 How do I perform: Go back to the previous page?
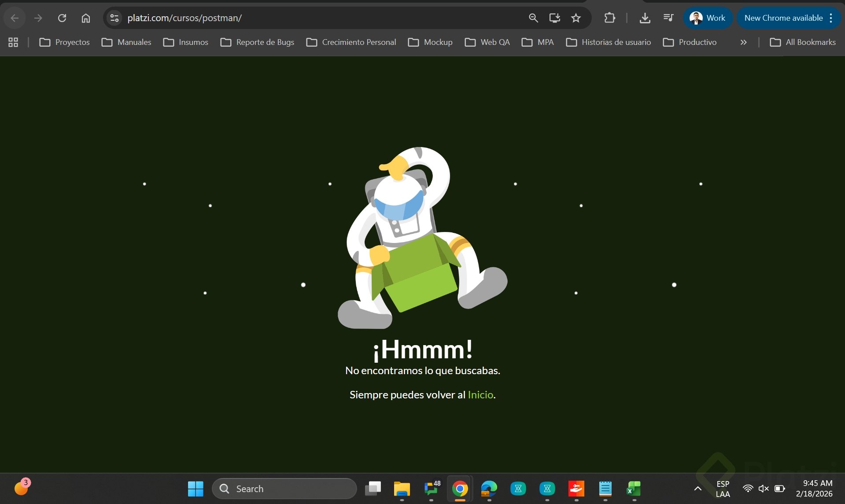pyautogui.click(x=15, y=18)
